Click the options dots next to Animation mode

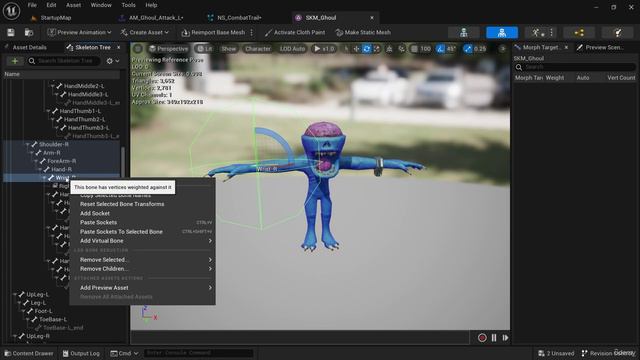click(551, 33)
